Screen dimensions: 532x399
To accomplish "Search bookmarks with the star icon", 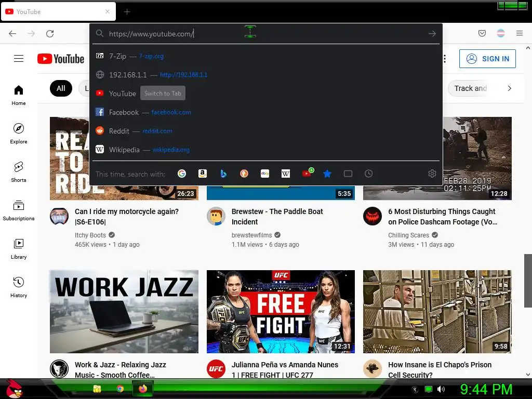I will click(327, 174).
